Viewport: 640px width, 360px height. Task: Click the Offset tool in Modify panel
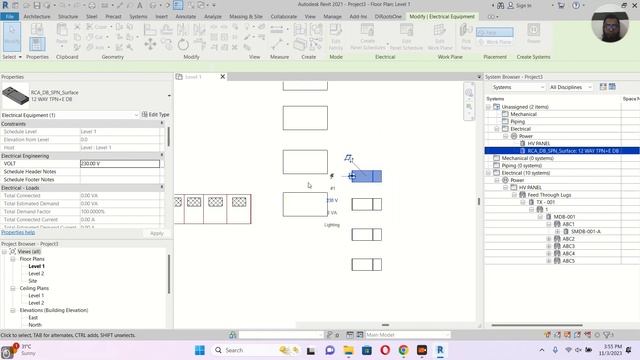point(167,29)
